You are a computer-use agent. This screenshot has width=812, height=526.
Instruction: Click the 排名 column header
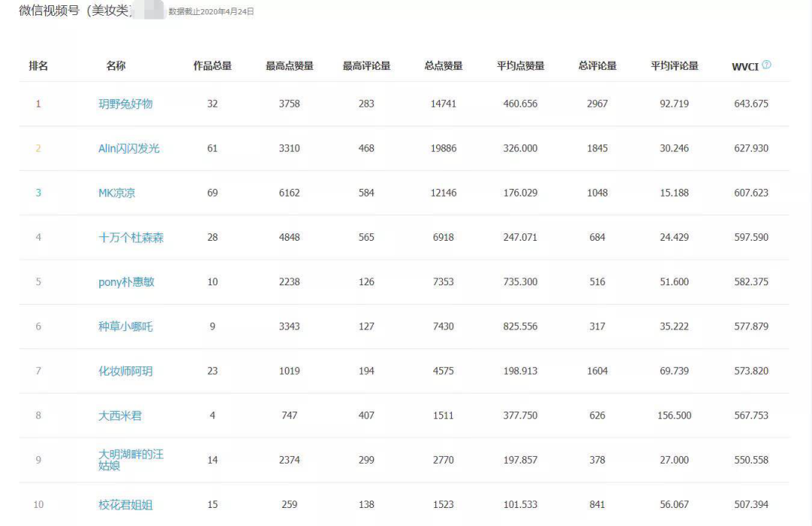(x=38, y=65)
